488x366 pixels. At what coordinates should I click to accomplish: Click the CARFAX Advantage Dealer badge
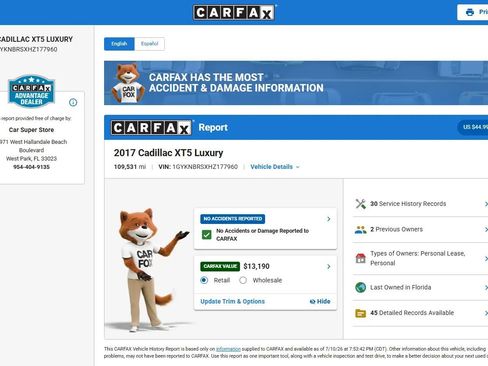point(31,91)
